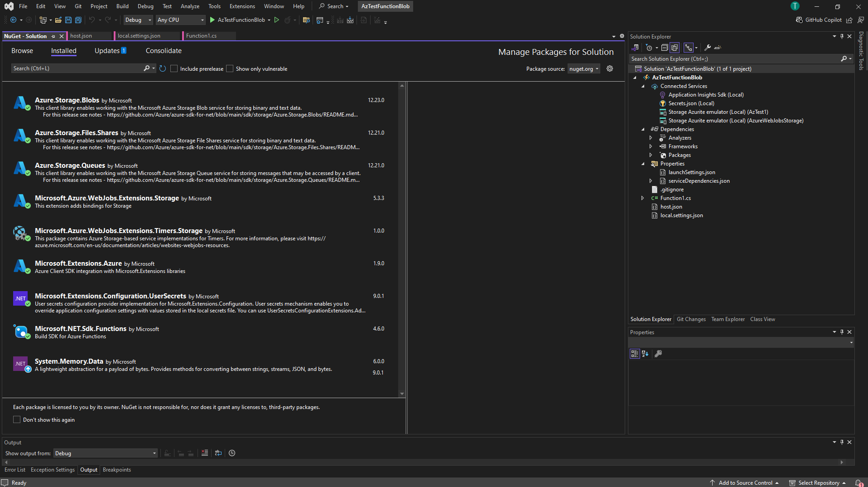
Task: Pin the Solution Explorer panel
Action: [x=842, y=36]
